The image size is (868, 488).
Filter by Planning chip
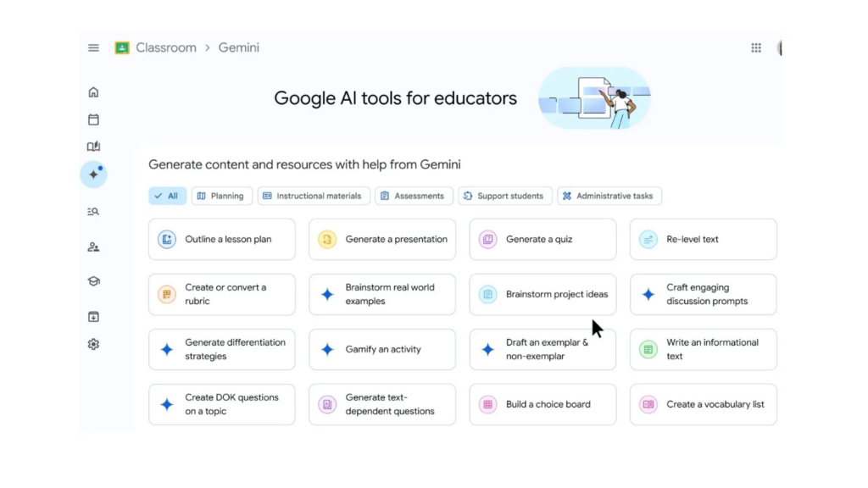pyautogui.click(x=221, y=196)
